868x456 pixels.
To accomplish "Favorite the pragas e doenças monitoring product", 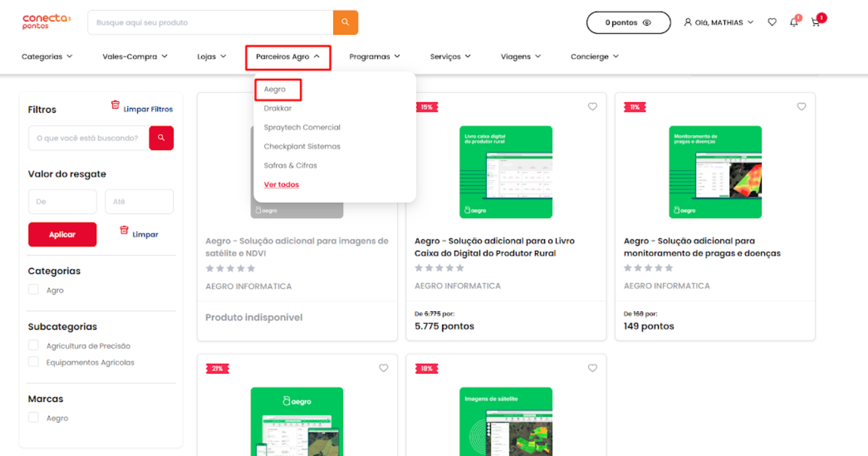I will point(801,107).
